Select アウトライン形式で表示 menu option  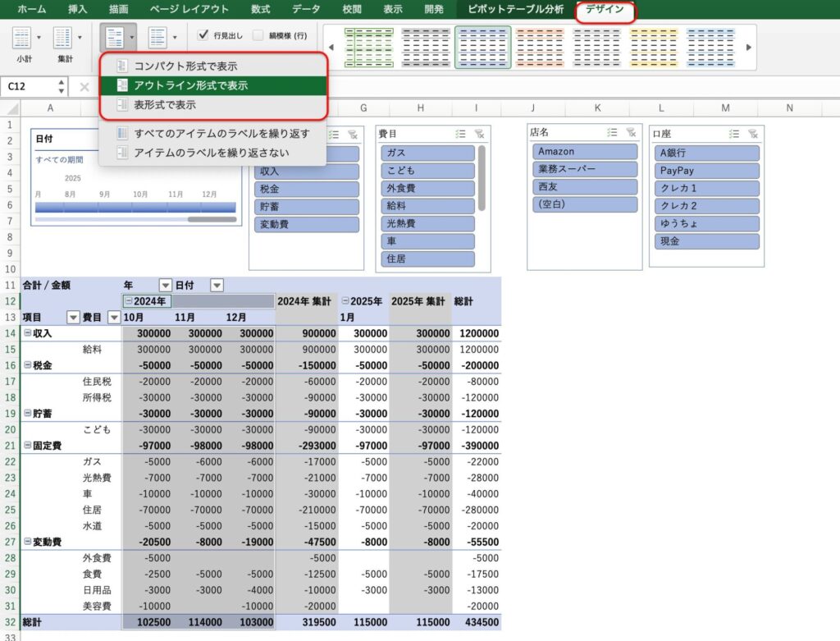click(x=190, y=85)
